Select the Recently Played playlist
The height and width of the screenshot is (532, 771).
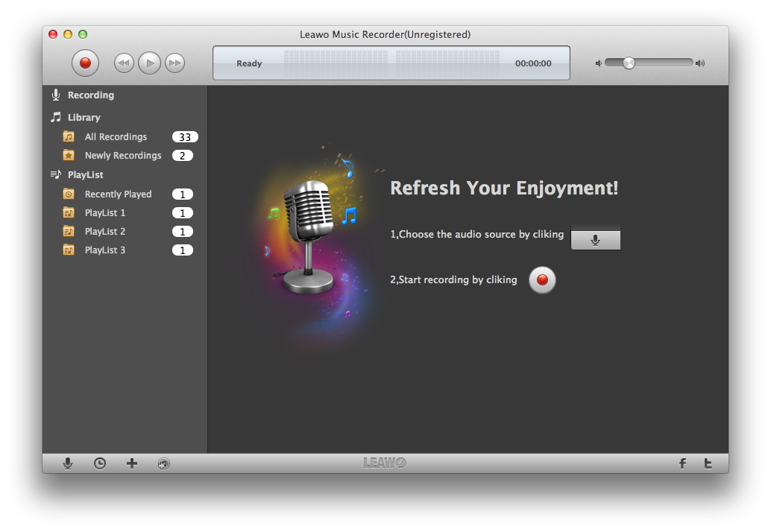tap(118, 194)
